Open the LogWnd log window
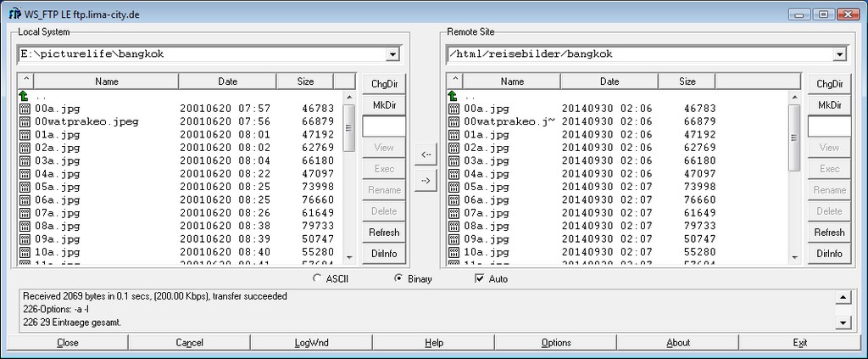The height and width of the screenshot is (359, 868). (312, 342)
